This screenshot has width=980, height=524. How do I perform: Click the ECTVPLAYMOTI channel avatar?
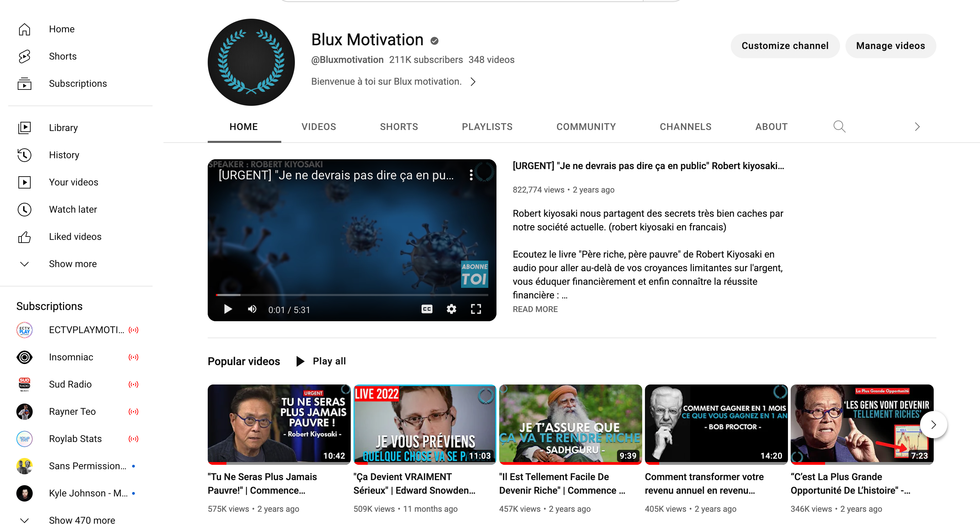click(x=25, y=330)
